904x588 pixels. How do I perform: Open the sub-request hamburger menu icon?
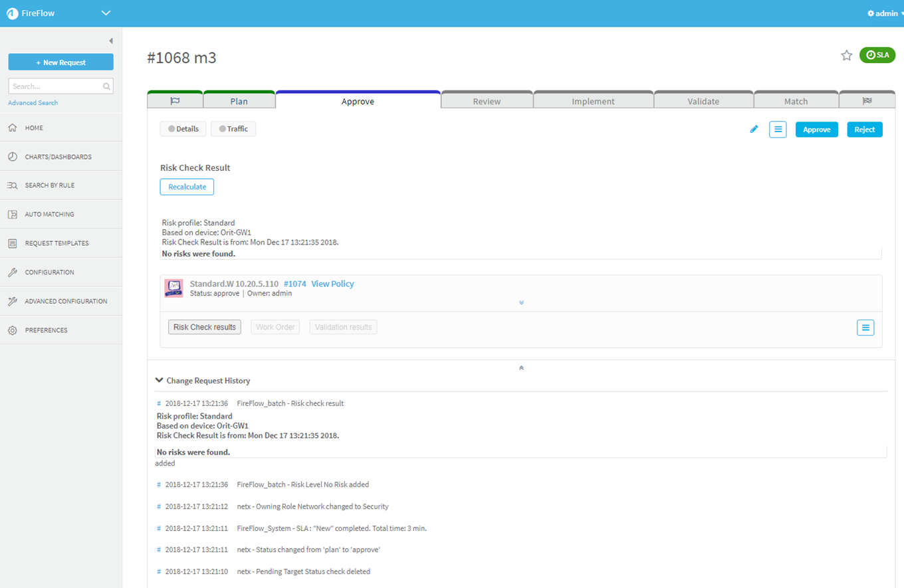[865, 328]
